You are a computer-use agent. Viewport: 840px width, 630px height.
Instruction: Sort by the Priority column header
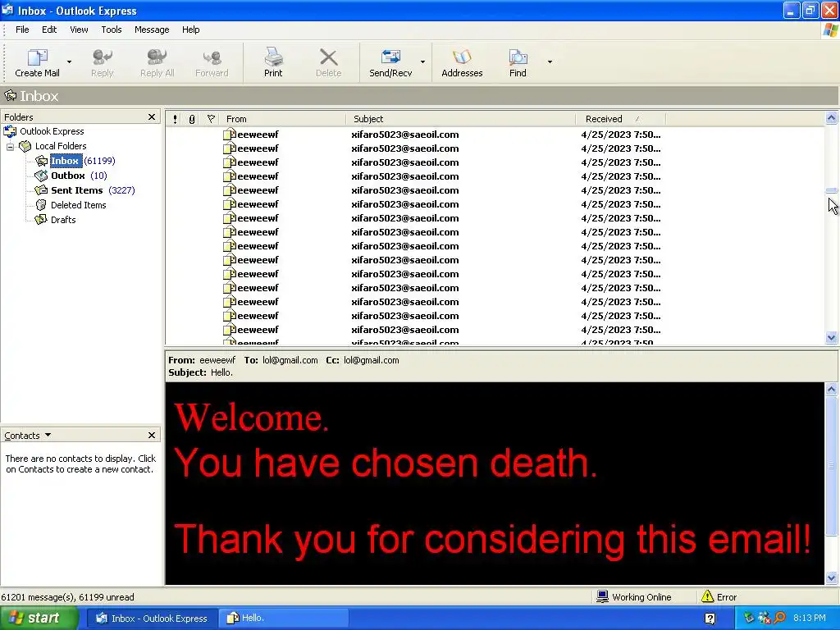(x=175, y=119)
